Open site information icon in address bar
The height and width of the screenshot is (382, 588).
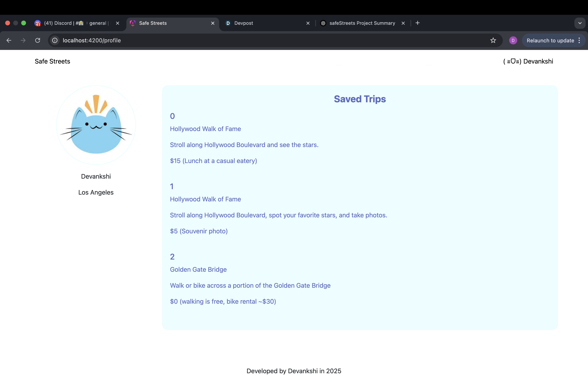[55, 40]
